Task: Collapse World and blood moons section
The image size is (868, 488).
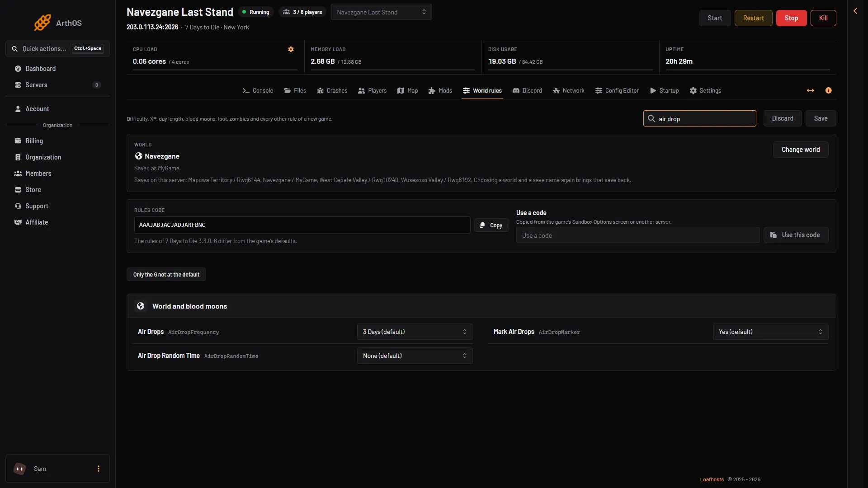Action: point(481,306)
